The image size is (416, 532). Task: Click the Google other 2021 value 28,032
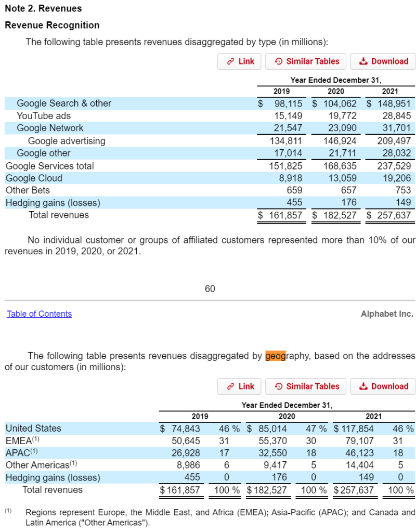click(x=397, y=153)
